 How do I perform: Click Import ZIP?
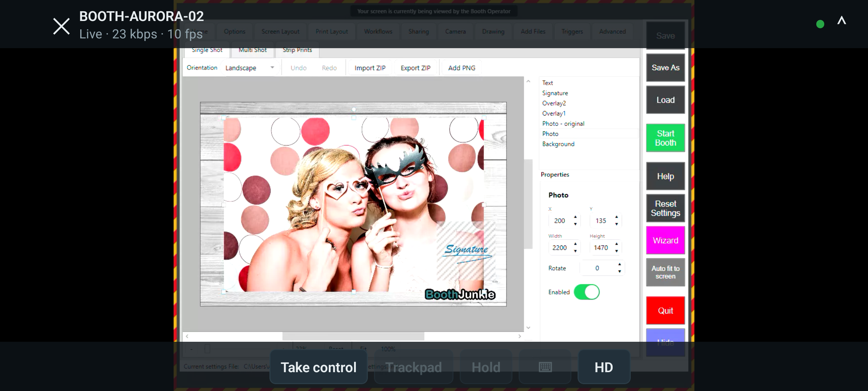pos(370,68)
